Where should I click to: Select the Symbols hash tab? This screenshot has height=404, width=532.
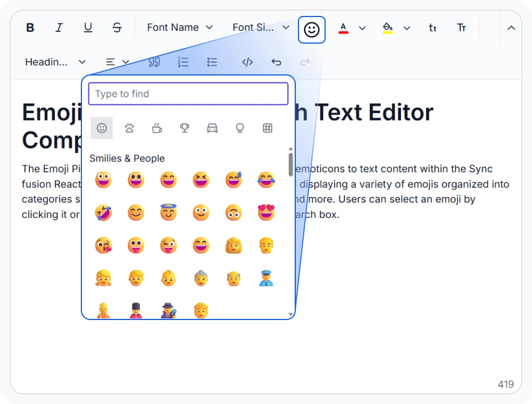coord(268,128)
